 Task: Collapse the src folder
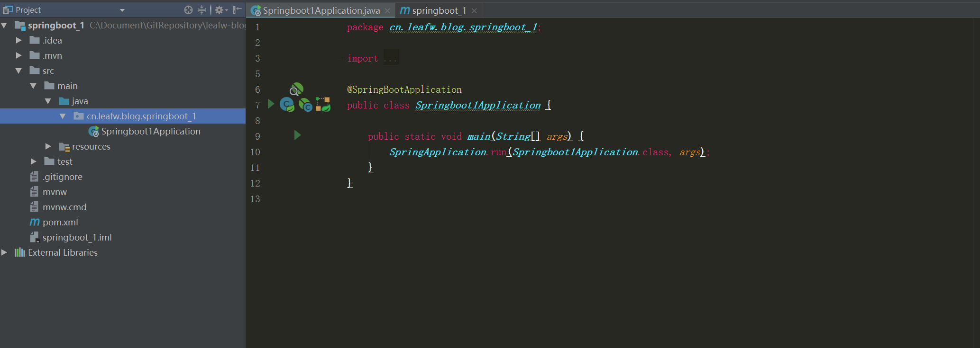point(19,71)
